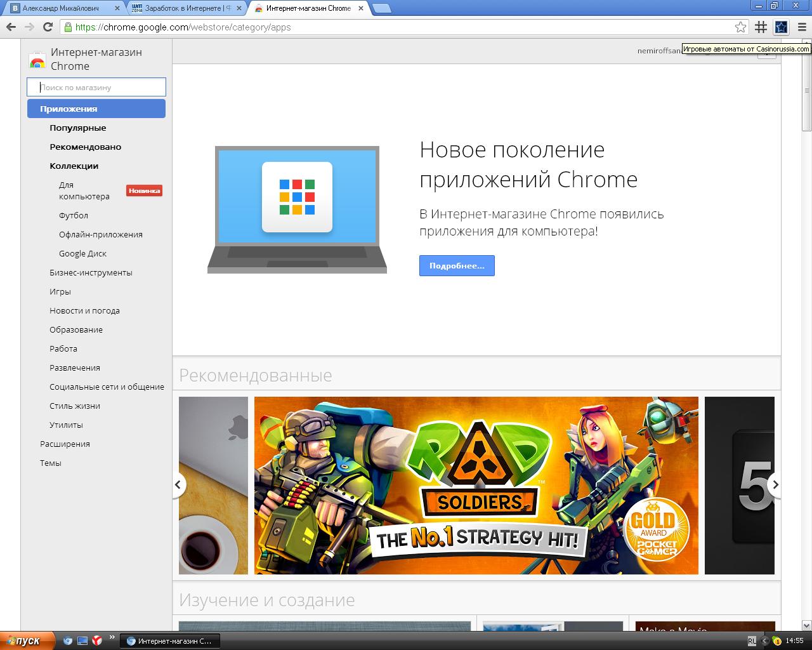This screenshot has height=650, width=812.
Task: Close the Александр Михайлович tab
Action: 117,8
